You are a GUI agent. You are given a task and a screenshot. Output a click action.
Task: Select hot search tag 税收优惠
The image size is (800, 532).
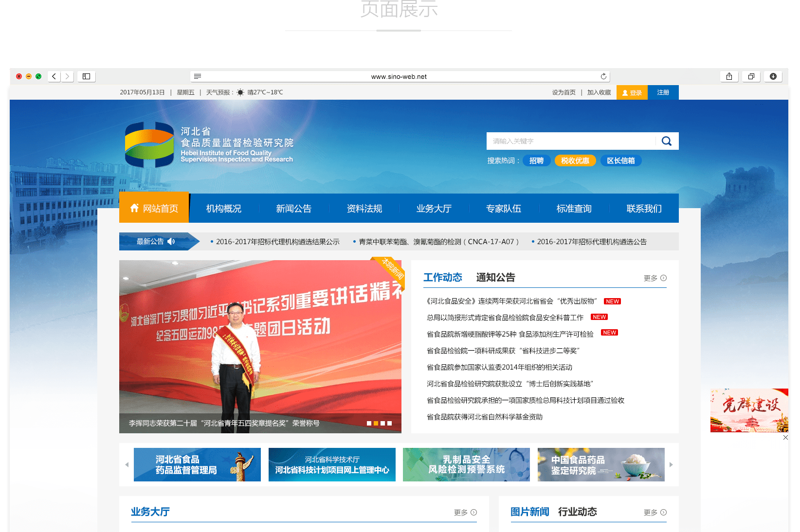click(575, 160)
